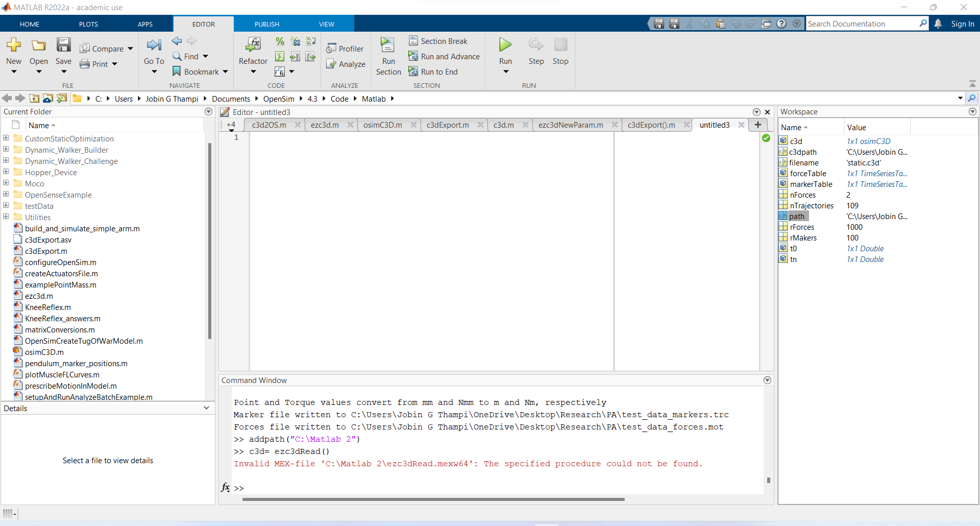
Task: Open help via the question mark icon
Action: (781, 23)
